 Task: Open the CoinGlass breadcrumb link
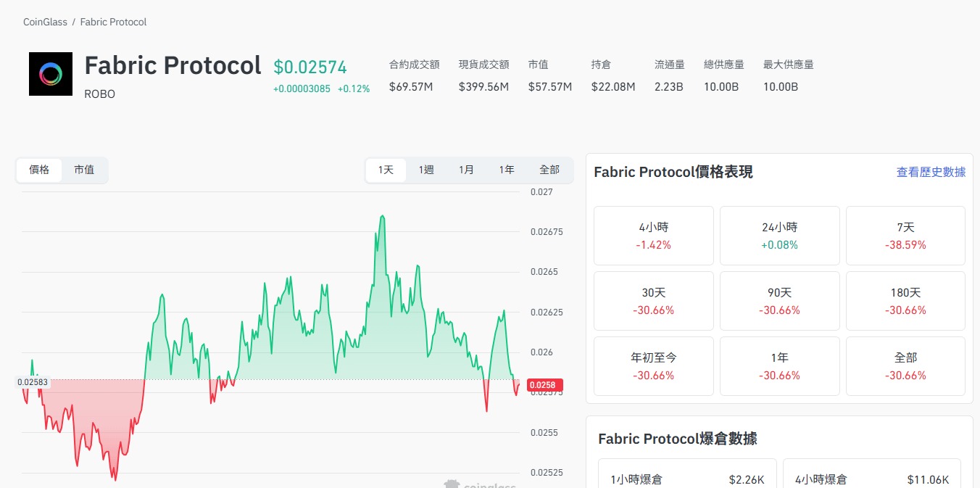pyautogui.click(x=46, y=22)
